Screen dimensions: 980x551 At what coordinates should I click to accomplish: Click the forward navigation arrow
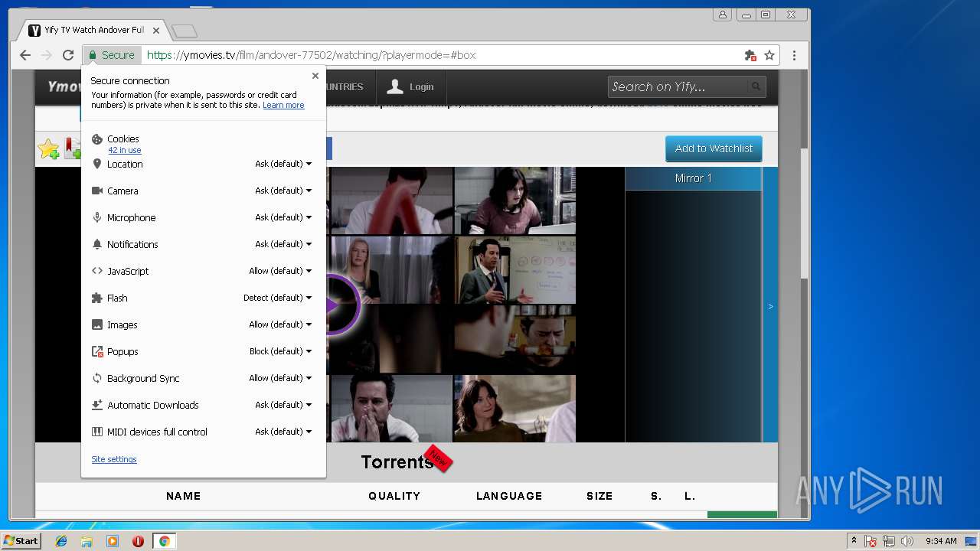[47, 55]
